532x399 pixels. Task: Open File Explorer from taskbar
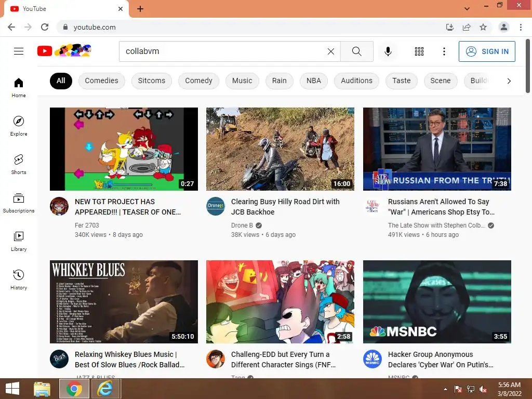pyautogui.click(x=42, y=389)
